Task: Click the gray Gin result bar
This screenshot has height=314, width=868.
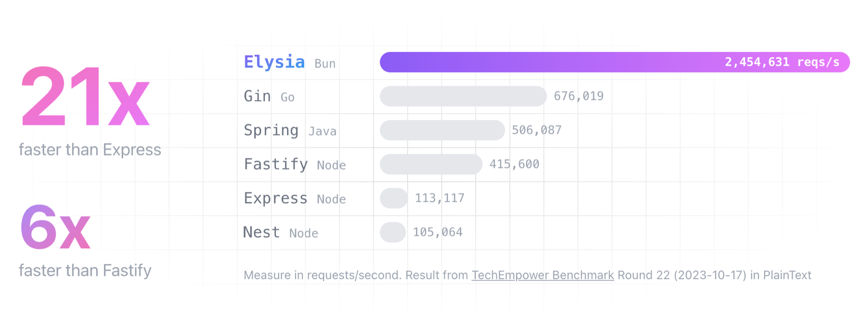Action: [463, 96]
